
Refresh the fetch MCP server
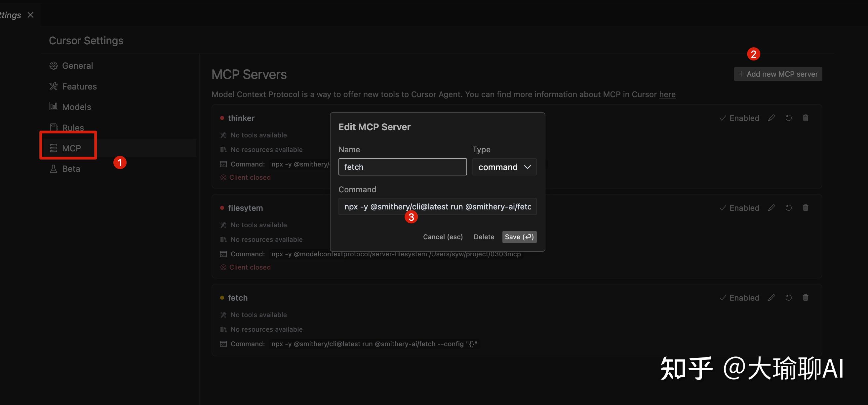point(788,298)
